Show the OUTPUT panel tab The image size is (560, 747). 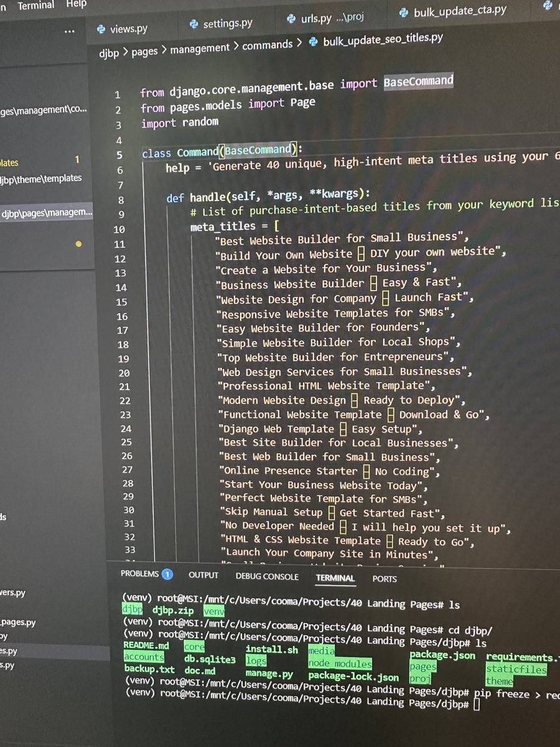point(203,575)
